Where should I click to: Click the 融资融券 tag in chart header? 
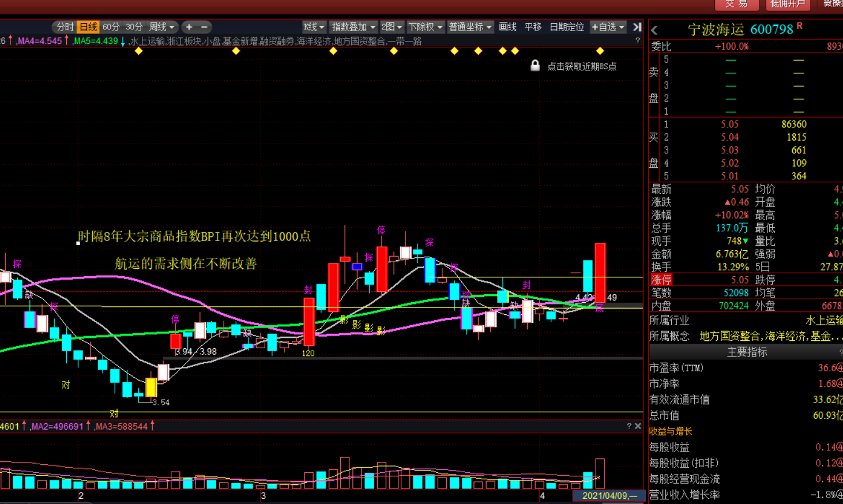coord(277,42)
